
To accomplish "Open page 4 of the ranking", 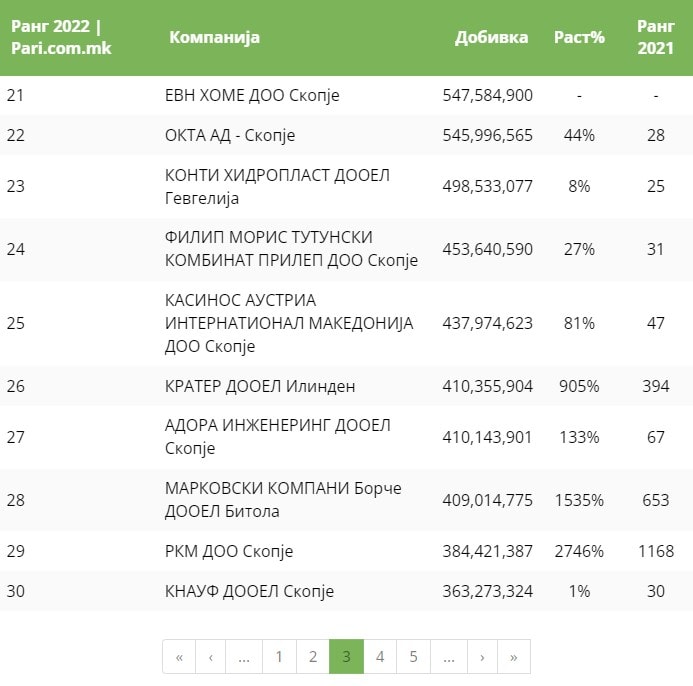I will click(x=380, y=657).
